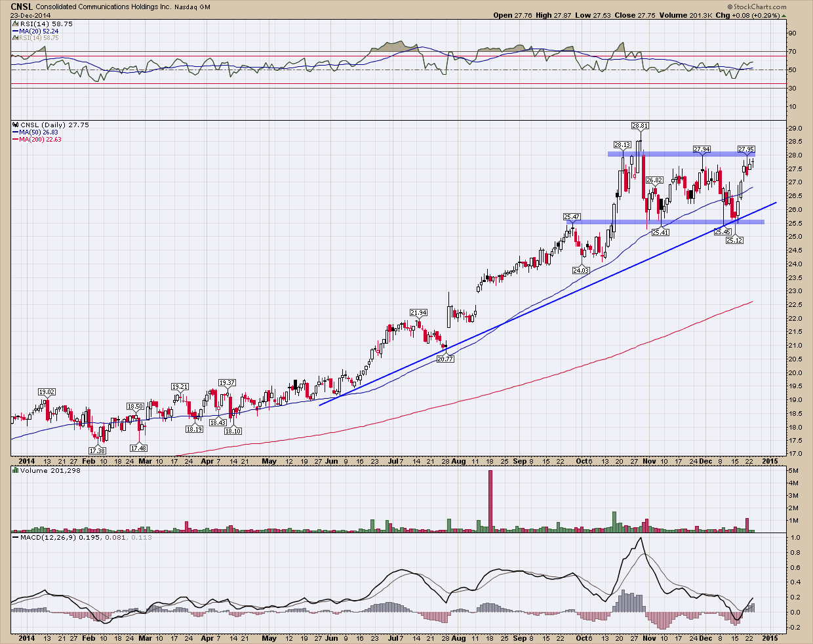The width and height of the screenshot is (813, 644).
Task: Click the 23-Dec-2014 date label
Action: pos(30,15)
